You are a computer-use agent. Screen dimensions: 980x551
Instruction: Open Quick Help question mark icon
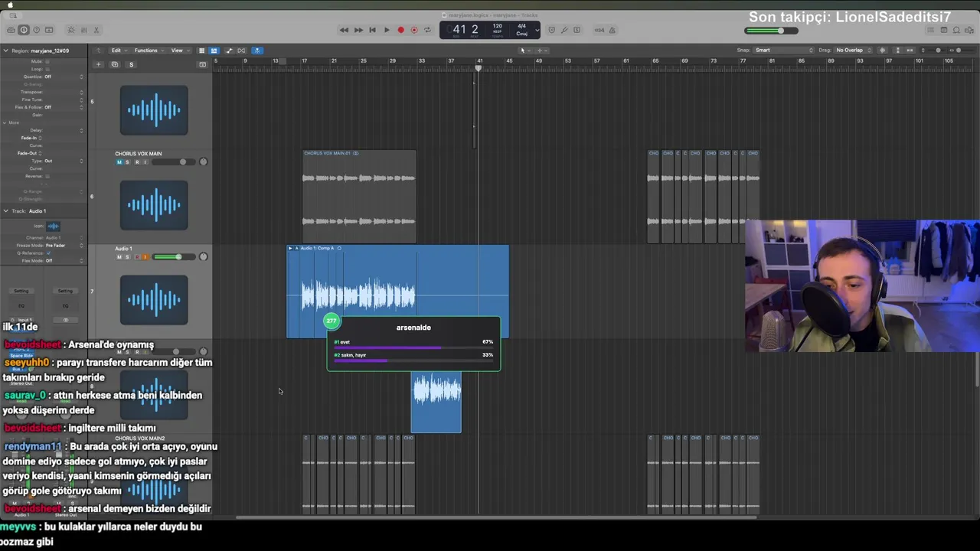36,30
